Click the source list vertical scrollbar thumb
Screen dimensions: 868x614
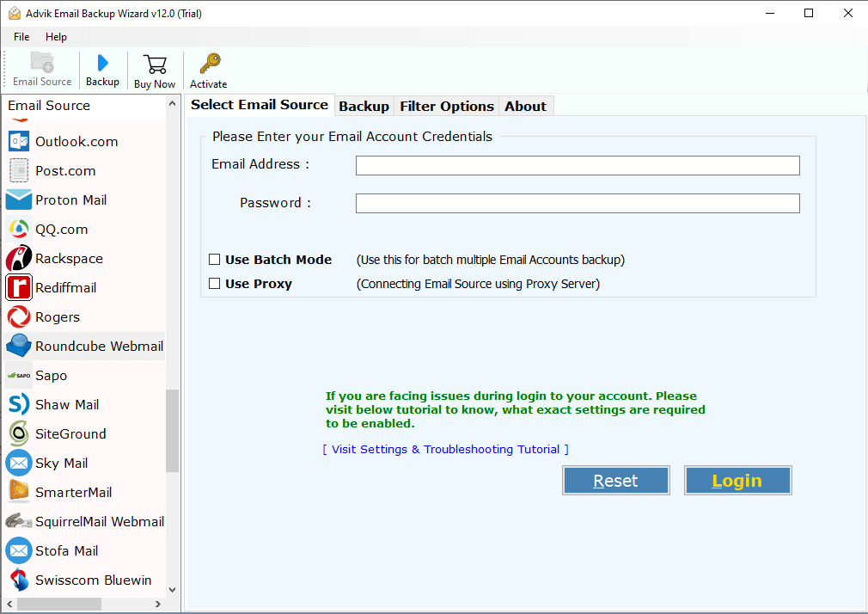(x=172, y=431)
